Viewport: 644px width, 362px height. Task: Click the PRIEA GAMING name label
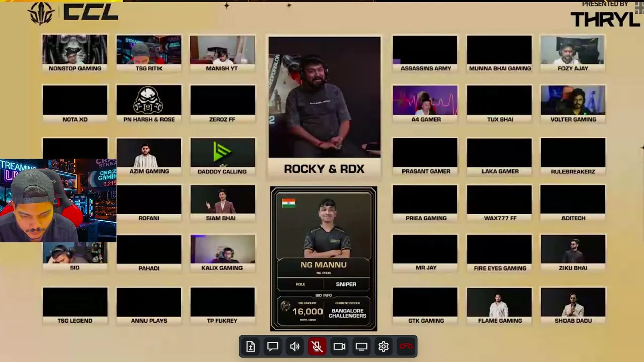[x=426, y=218]
